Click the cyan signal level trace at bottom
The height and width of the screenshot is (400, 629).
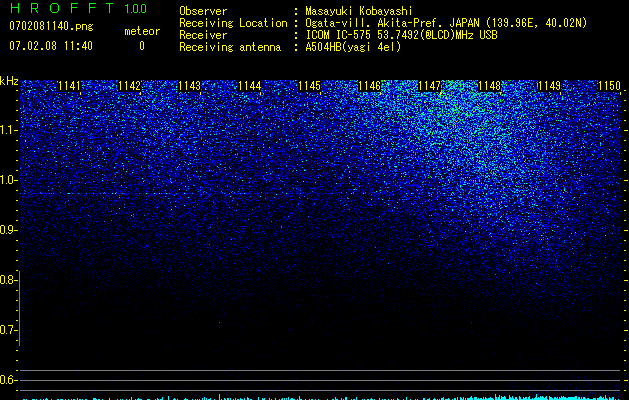click(321, 397)
